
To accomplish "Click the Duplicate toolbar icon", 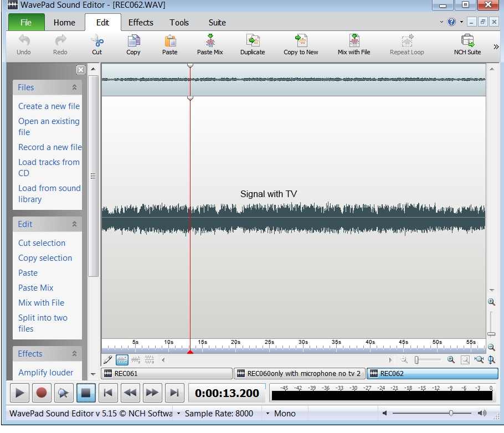I will click(253, 42).
